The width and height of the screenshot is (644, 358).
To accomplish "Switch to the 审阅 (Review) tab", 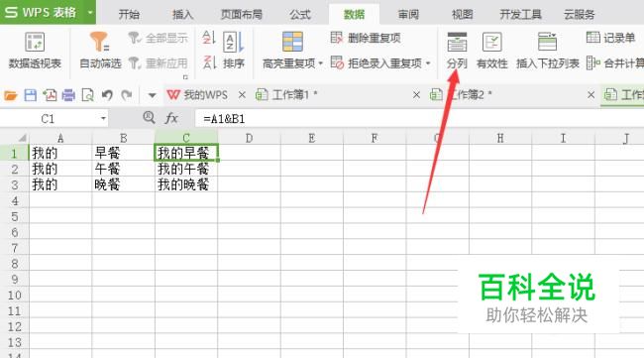I will coord(408,15).
